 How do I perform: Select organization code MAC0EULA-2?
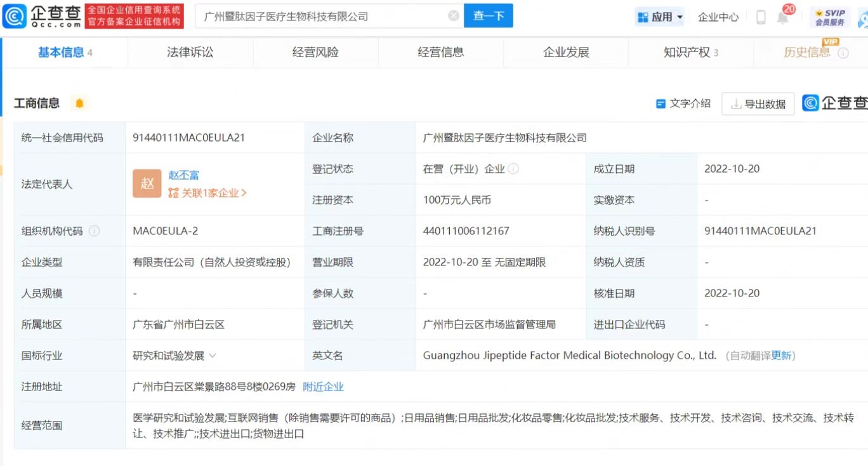[x=166, y=231]
